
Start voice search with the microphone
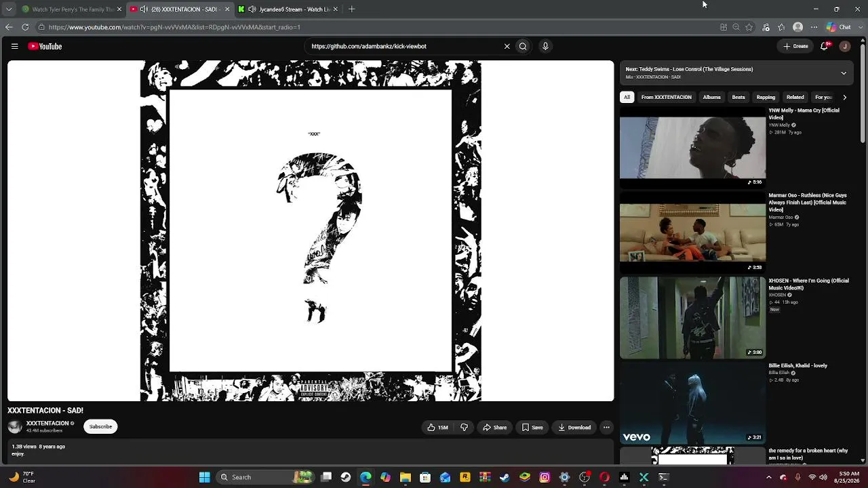click(x=545, y=46)
